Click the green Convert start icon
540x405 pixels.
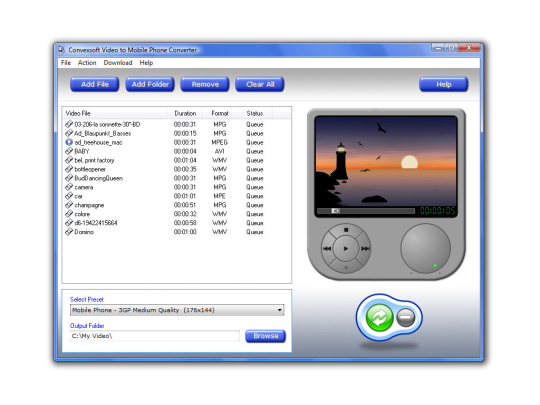(x=379, y=317)
